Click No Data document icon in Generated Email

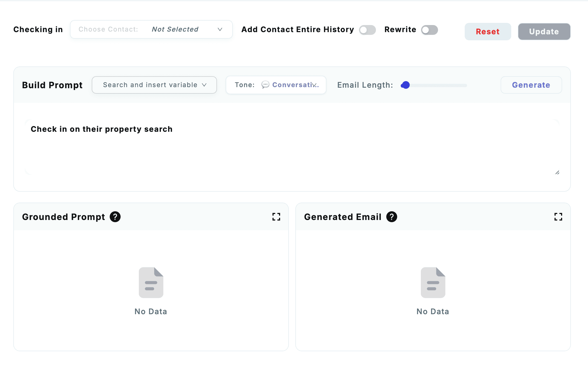point(433,283)
